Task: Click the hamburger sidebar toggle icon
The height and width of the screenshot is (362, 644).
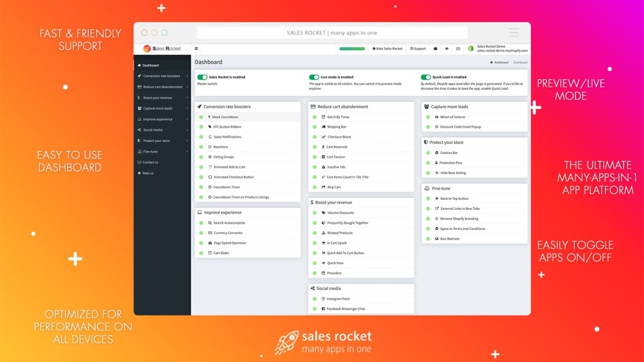Action: coord(196,48)
